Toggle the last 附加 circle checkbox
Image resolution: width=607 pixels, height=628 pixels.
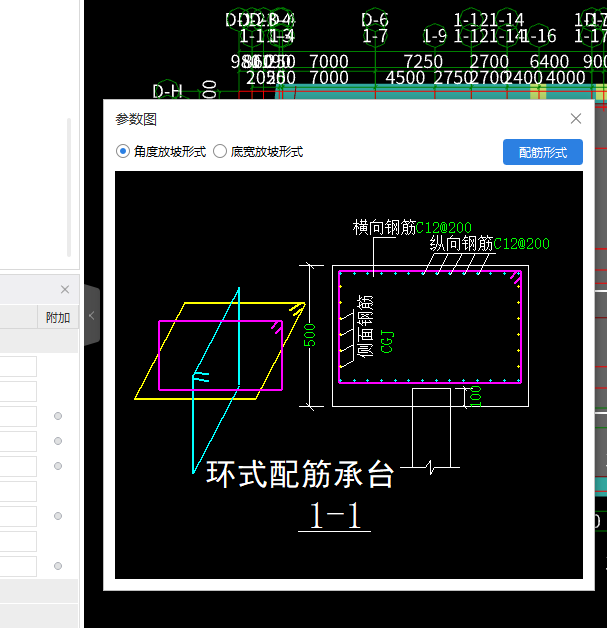click(x=58, y=566)
